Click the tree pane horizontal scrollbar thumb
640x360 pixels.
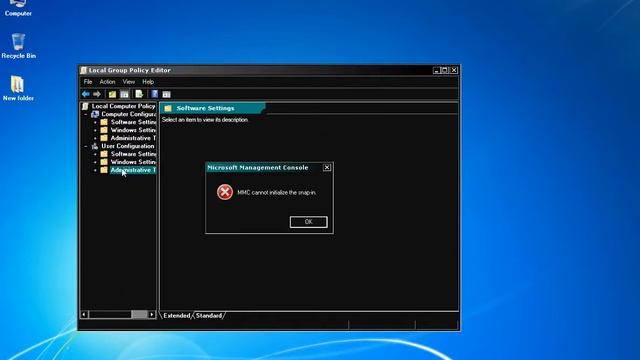click(x=139, y=314)
